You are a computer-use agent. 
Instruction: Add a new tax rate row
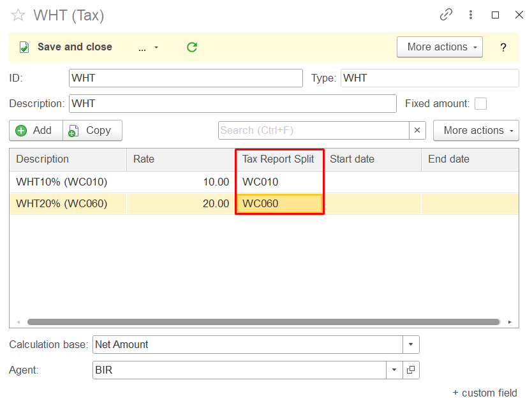(x=35, y=130)
